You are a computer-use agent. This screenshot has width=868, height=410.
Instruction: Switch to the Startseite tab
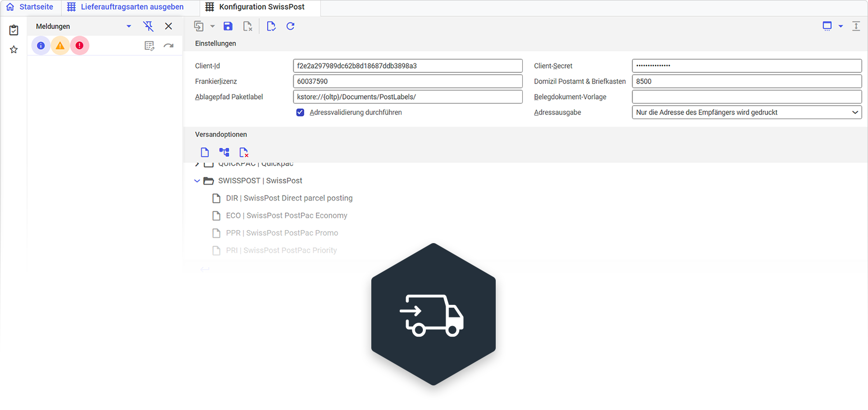coord(30,7)
